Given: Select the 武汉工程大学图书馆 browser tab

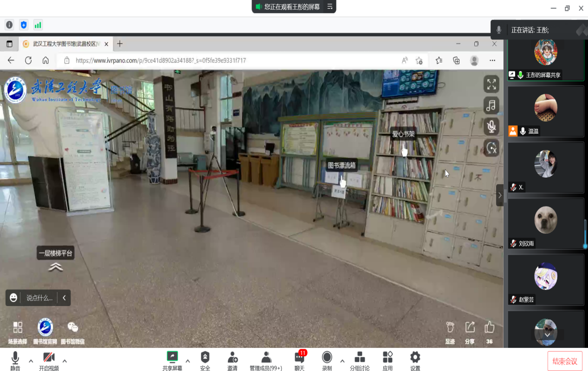Looking at the screenshot, I should tap(65, 44).
